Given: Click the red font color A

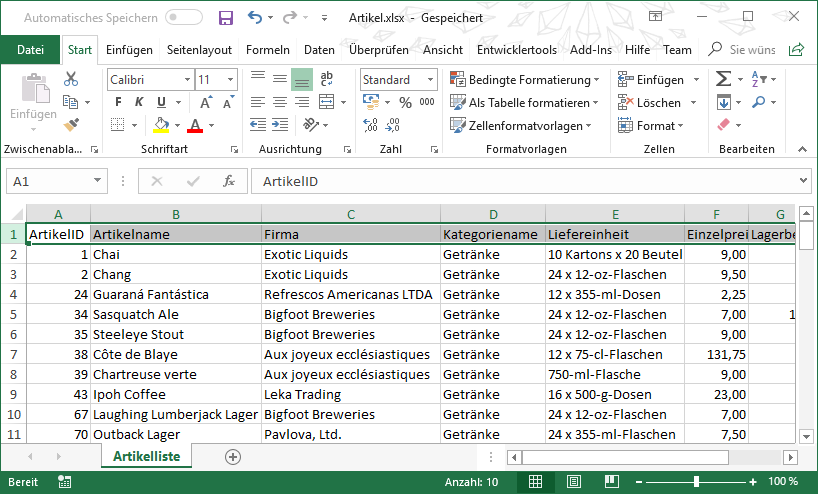Looking at the screenshot, I should (195, 125).
